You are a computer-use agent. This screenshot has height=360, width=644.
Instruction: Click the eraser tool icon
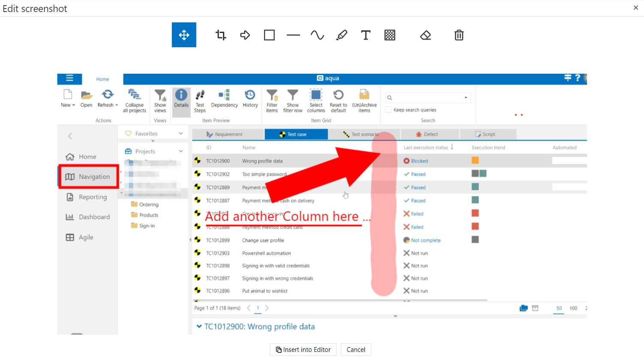point(425,35)
